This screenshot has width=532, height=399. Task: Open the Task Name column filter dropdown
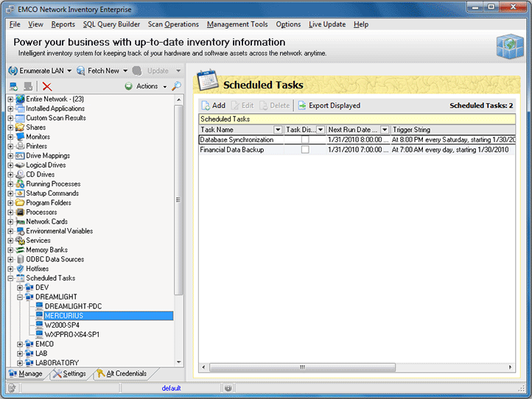(278, 130)
